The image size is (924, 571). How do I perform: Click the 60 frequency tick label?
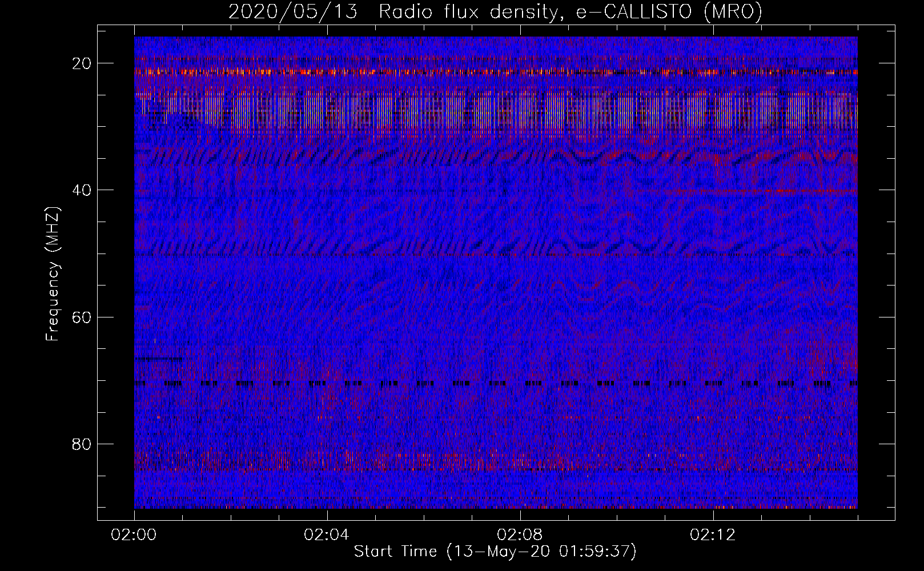pyautogui.click(x=82, y=317)
